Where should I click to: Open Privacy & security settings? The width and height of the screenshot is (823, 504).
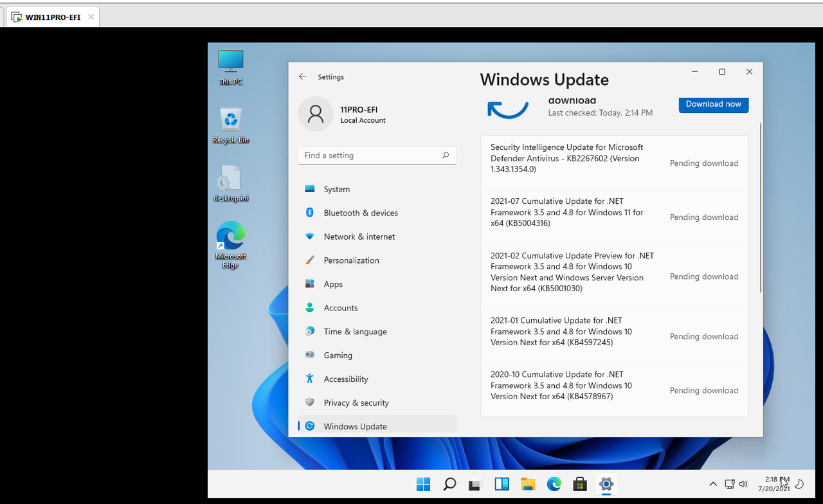point(377,402)
